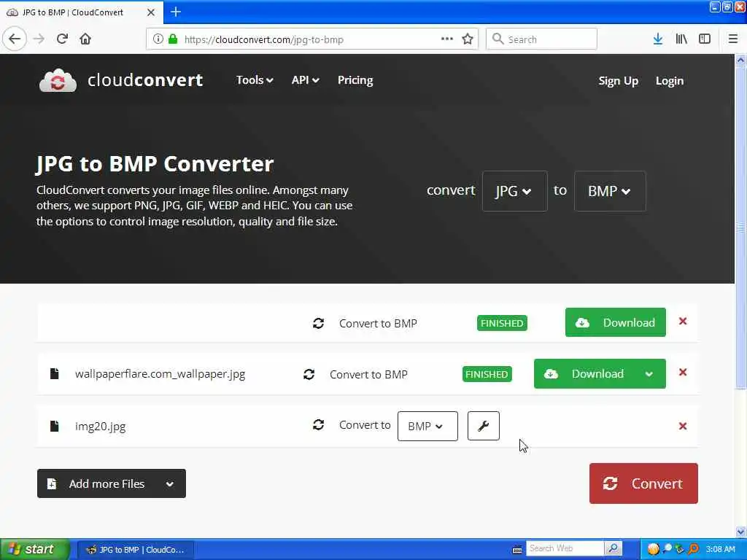Click the FINISHED badge in the first row
The image size is (747, 560).
tap(502, 323)
